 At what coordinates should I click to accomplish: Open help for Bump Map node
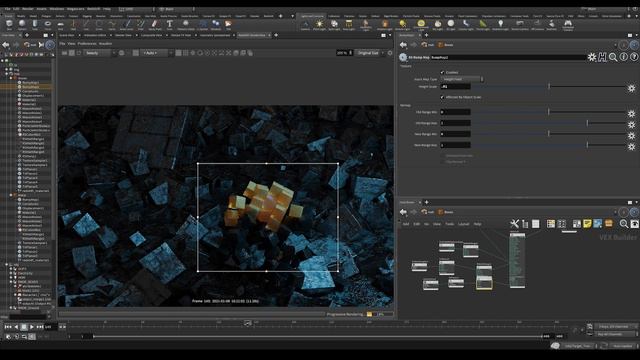(x=633, y=58)
